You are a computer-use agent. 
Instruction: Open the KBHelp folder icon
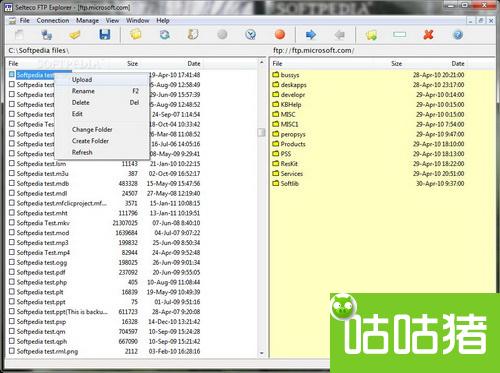pos(276,104)
